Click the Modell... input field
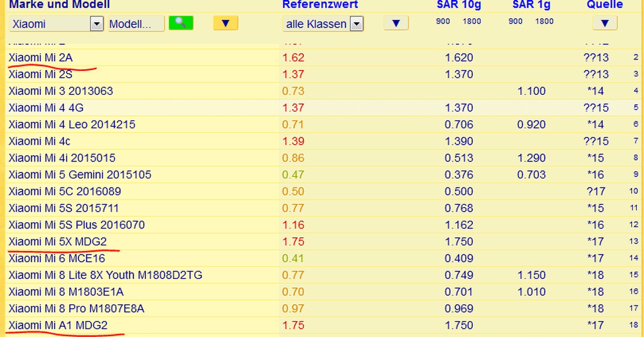 tap(136, 24)
